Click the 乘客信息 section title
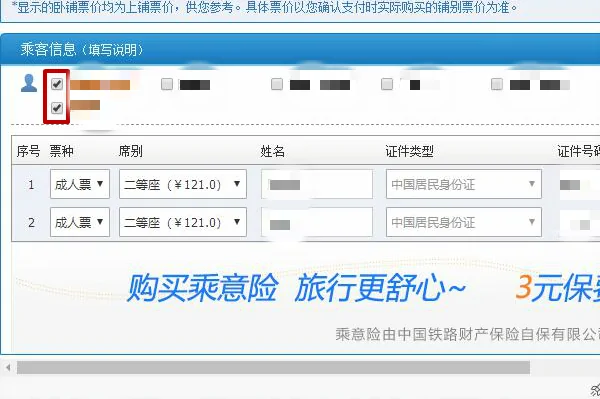The image size is (600, 399). (48, 49)
